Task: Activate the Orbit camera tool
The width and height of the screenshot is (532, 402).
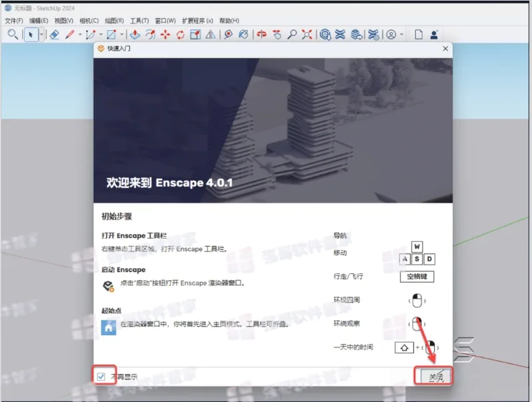Action: [261, 35]
